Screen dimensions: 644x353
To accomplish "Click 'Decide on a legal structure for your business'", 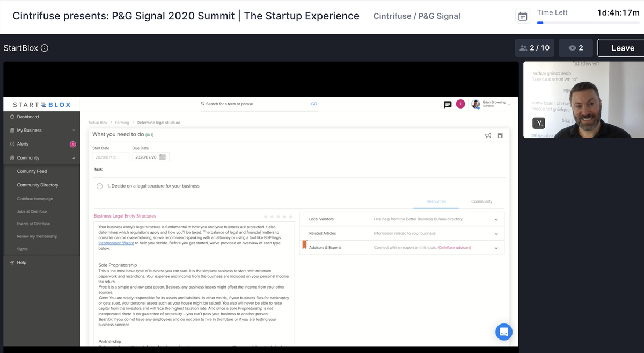I will [156, 186].
